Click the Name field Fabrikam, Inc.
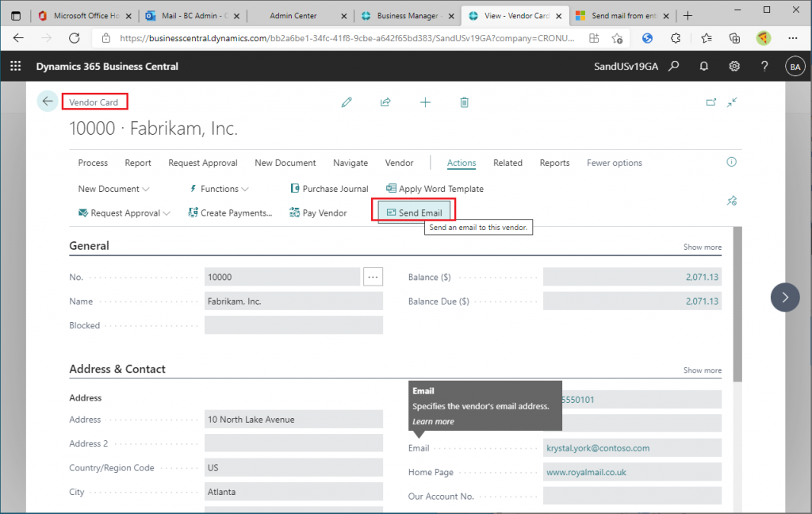The width and height of the screenshot is (812, 514). (x=293, y=301)
